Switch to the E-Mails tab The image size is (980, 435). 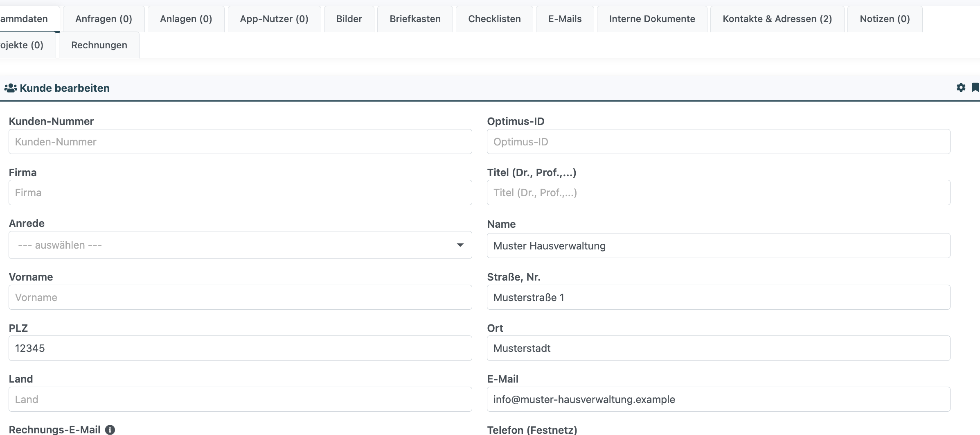(565, 19)
